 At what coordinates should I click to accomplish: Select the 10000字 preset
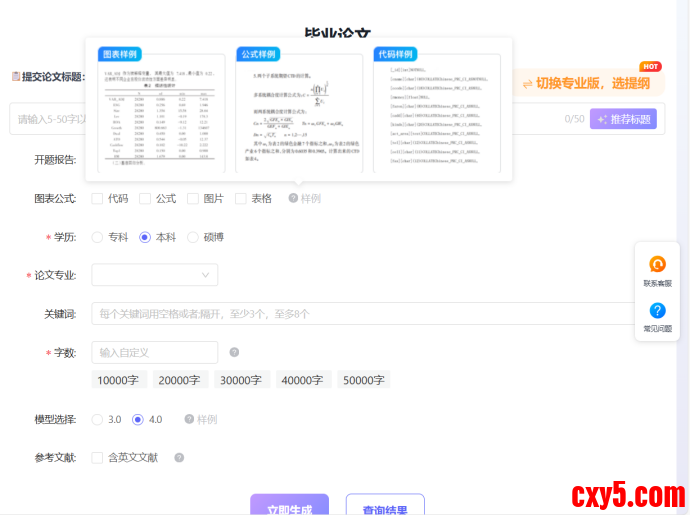coord(119,380)
